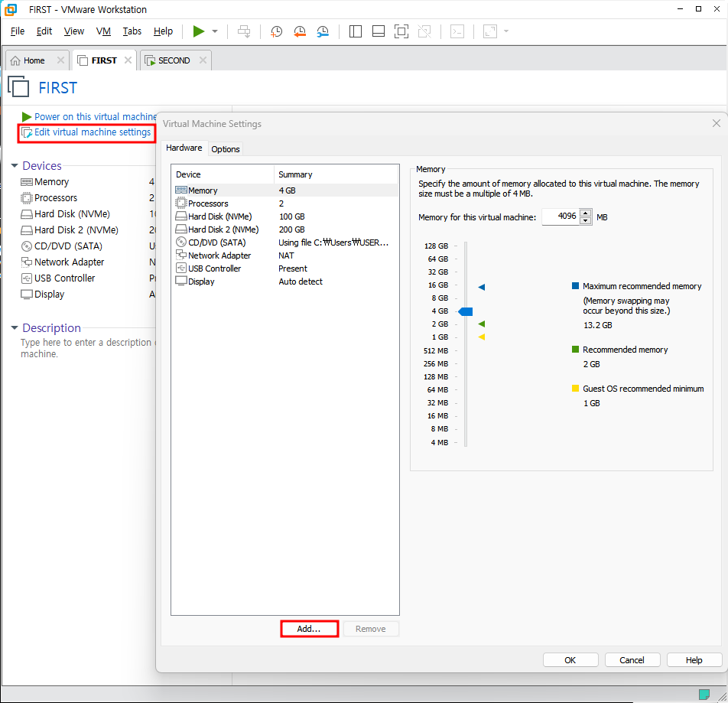Switch to the Options tab in settings
The image size is (728, 703).
(x=225, y=148)
